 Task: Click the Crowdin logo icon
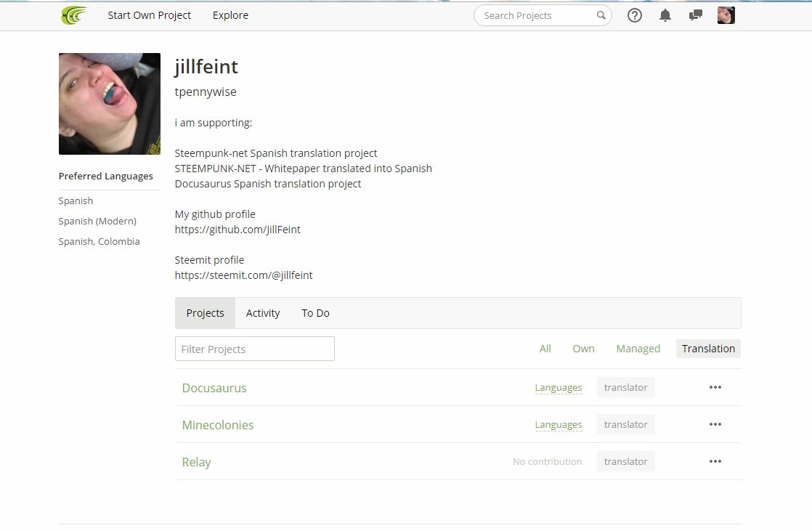click(74, 15)
